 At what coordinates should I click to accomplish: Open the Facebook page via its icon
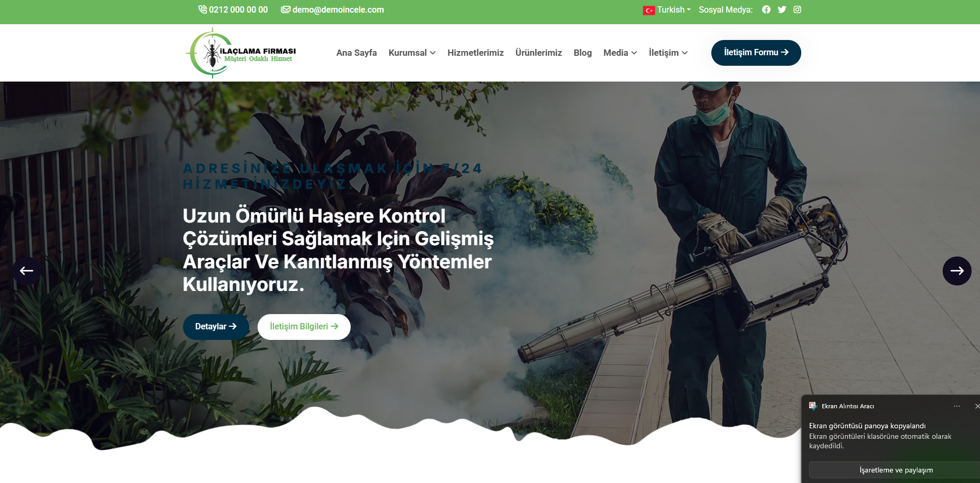click(766, 9)
